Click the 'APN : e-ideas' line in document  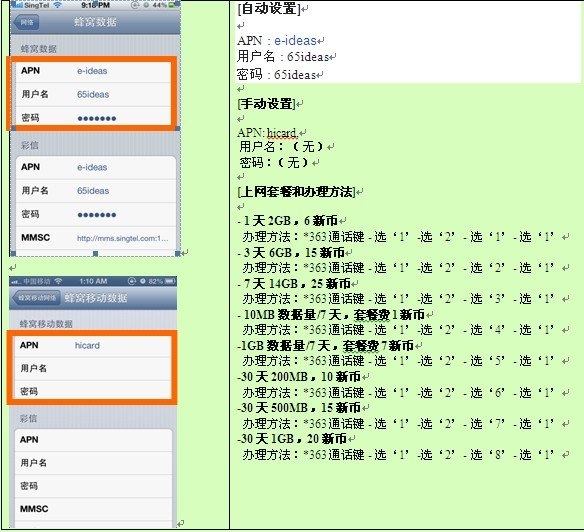click(277, 40)
